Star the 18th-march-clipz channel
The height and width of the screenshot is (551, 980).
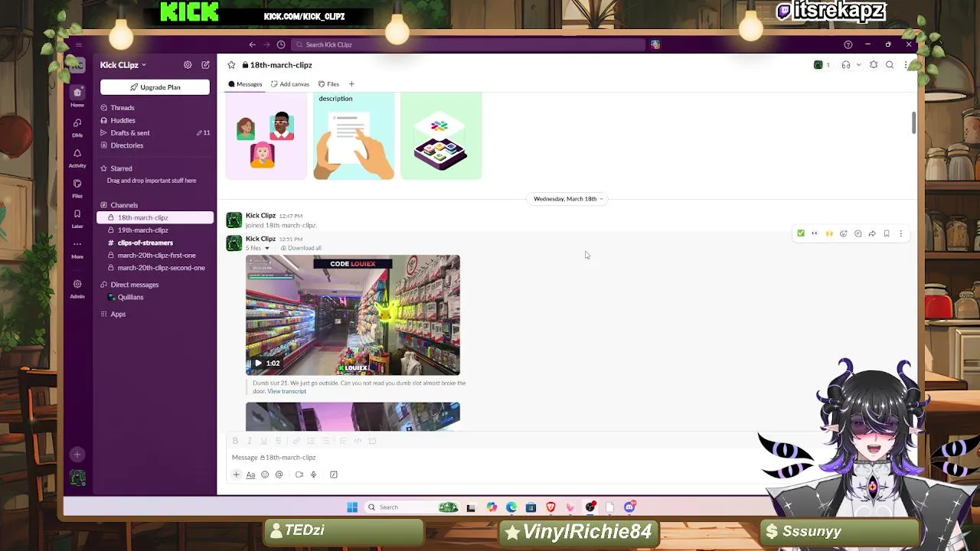[x=231, y=65]
